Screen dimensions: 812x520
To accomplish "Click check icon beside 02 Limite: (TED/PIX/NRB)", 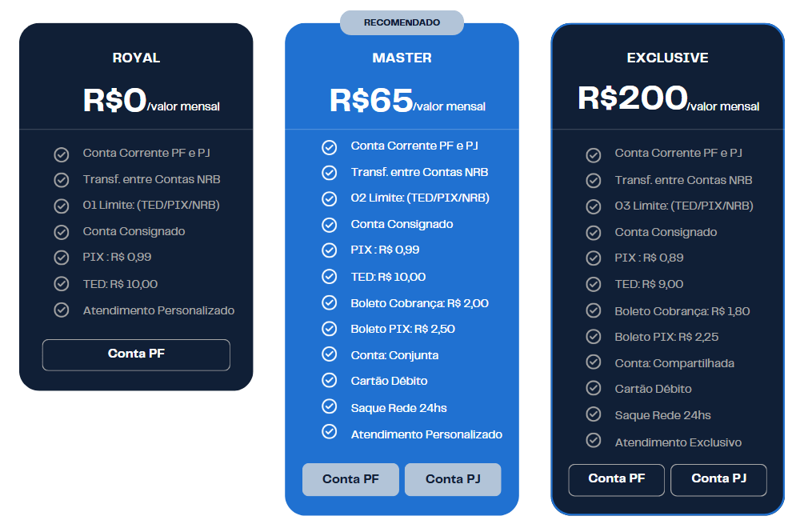I will click(330, 198).
